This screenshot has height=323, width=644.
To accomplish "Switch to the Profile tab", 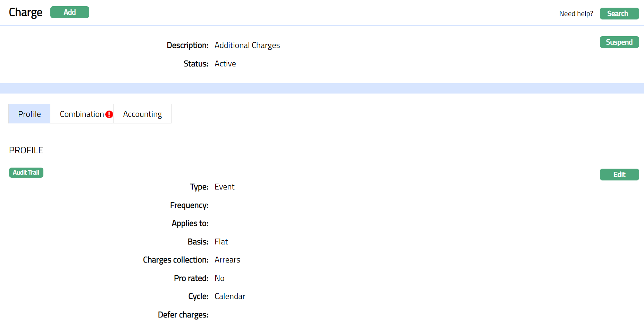I will (30, 114).
